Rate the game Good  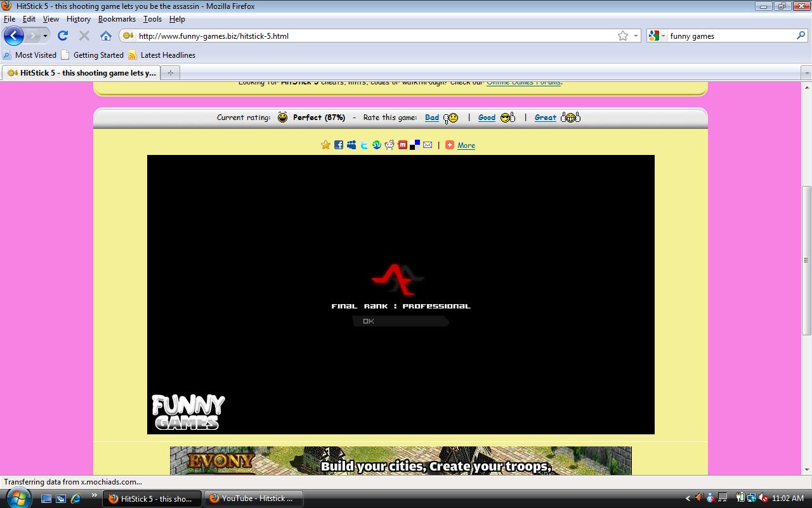pos(487,117)
